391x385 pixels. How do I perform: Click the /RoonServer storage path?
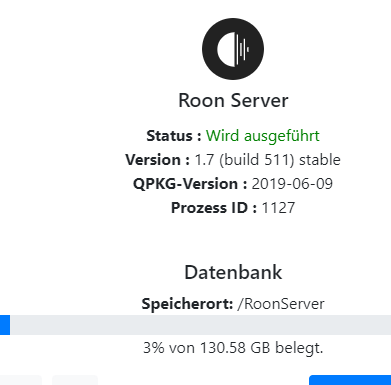click(x=281, y=304)
